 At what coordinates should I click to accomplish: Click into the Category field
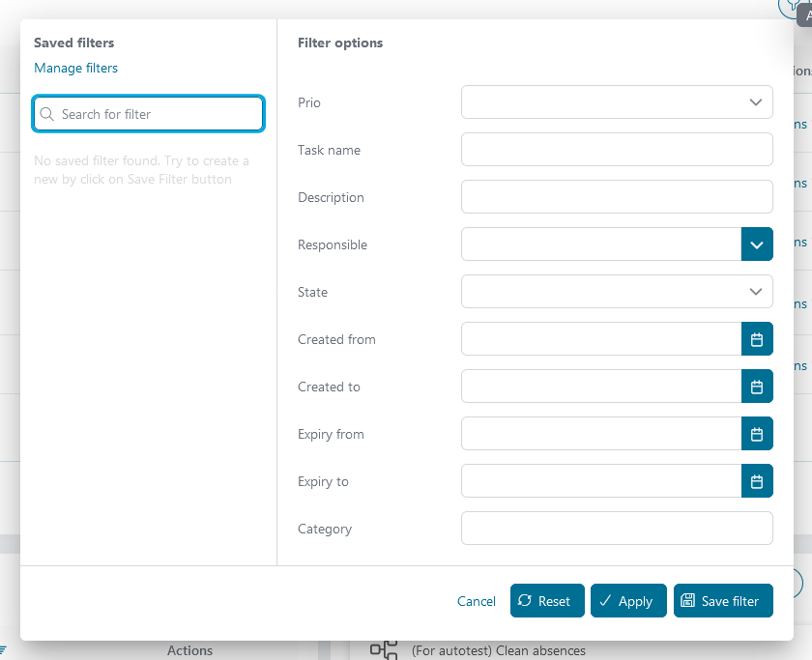coord(617,528)
